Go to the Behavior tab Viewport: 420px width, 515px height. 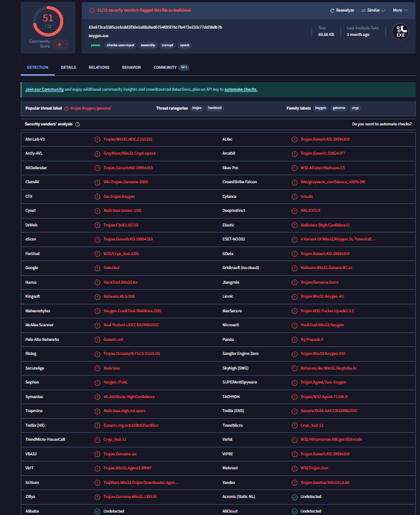point(131,68)
